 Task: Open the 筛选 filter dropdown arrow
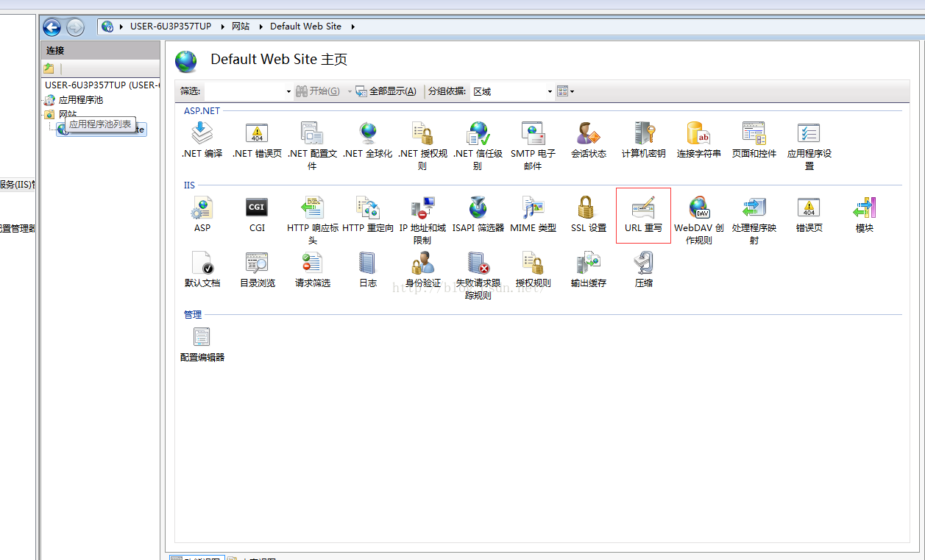288,91
